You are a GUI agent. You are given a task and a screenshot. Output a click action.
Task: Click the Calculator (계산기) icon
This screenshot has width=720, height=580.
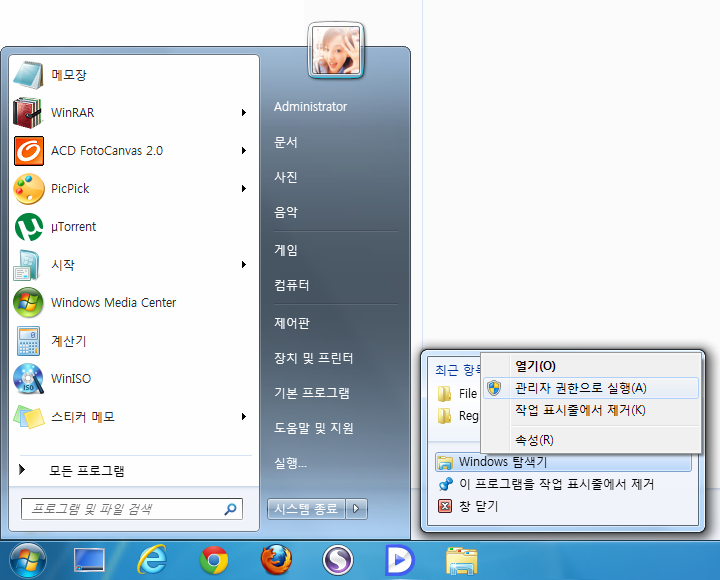tap(28, 341)
